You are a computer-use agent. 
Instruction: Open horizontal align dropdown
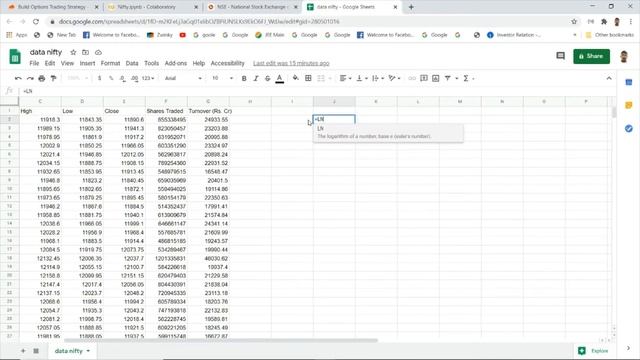345,78
